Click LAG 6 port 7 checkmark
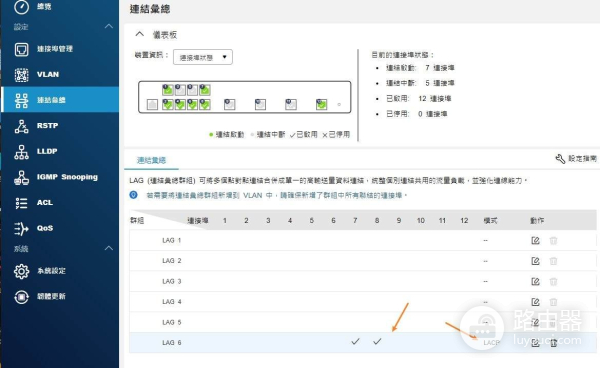Image resolution: width=600 pixels, height=368 pixels. (355, 341)
